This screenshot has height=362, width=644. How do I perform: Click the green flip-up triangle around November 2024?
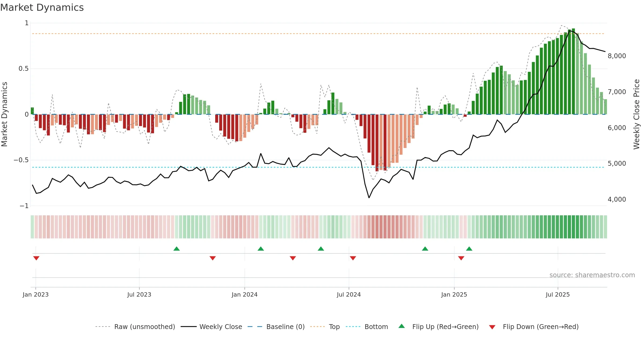[425, 249]
